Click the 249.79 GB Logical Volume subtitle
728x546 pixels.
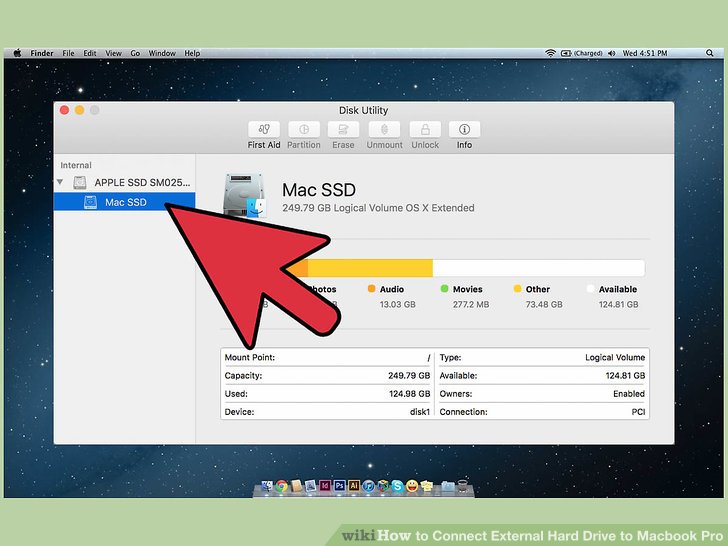[x=378, y=208]
